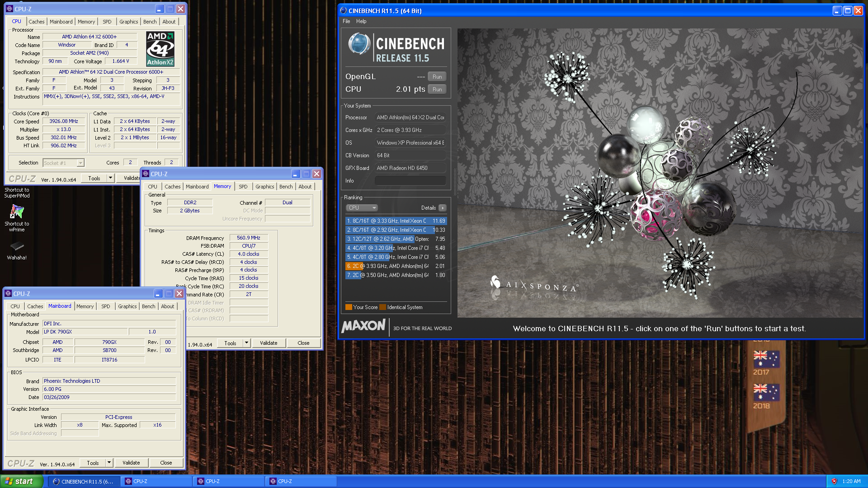Open Graphics tab in Memory CPU-Z window
The width and height of the screenshot is (868, 488).
pos(264,187)
